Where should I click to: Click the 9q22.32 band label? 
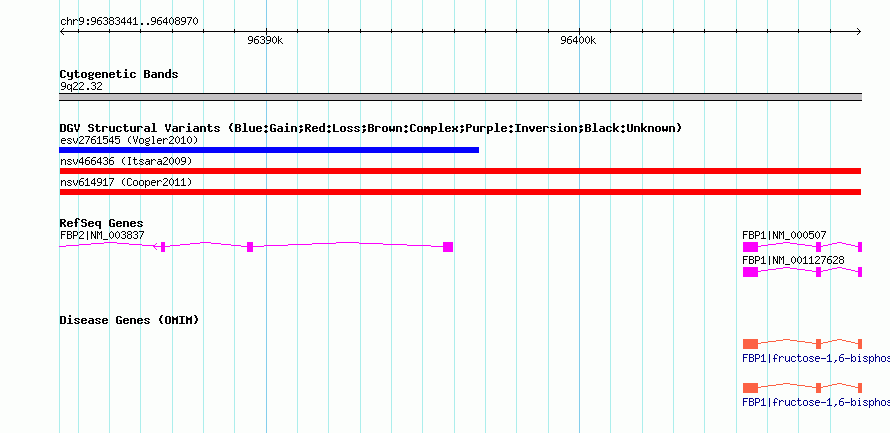81,87
